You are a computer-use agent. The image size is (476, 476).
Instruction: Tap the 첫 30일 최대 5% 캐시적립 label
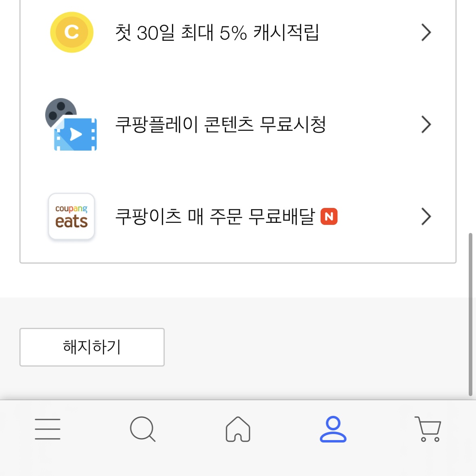pos(218,33)
